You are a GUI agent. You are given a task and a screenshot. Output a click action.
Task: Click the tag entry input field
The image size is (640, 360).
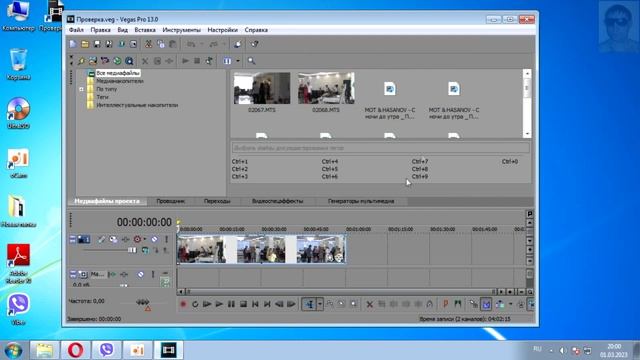click(x=381, y=148)
